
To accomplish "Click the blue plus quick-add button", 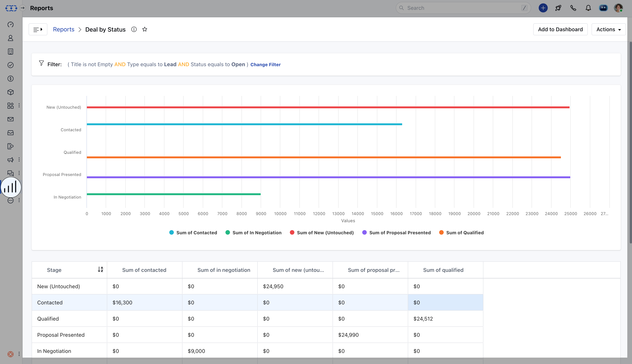I will [543, 8].
